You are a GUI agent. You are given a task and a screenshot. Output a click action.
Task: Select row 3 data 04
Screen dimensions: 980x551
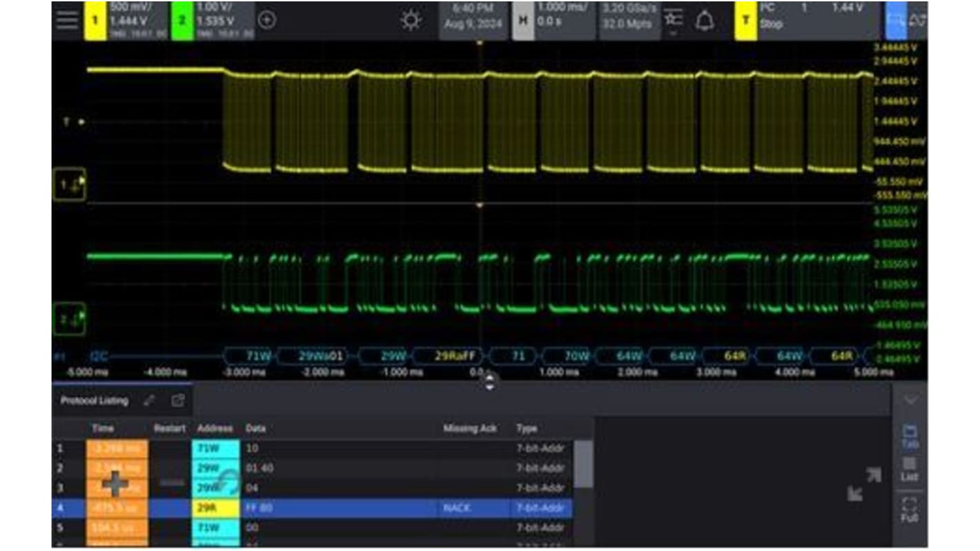click(x=251, y=488)
